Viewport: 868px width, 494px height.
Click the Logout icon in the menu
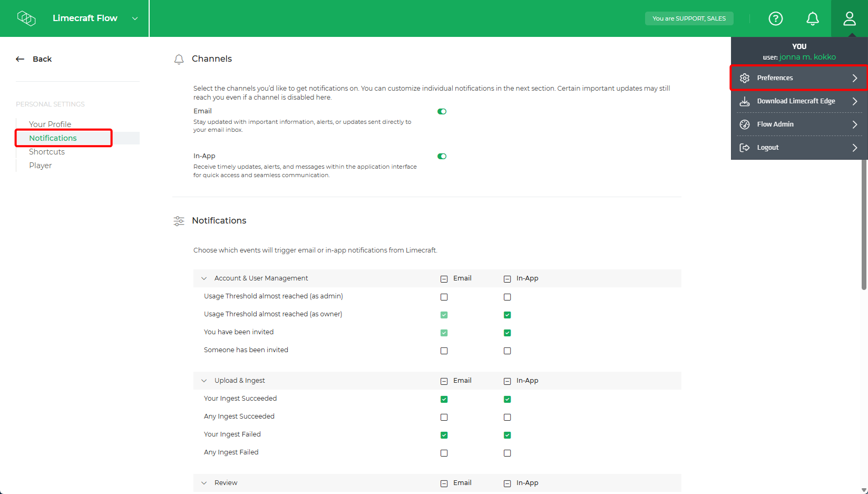(x=745, y=147)
